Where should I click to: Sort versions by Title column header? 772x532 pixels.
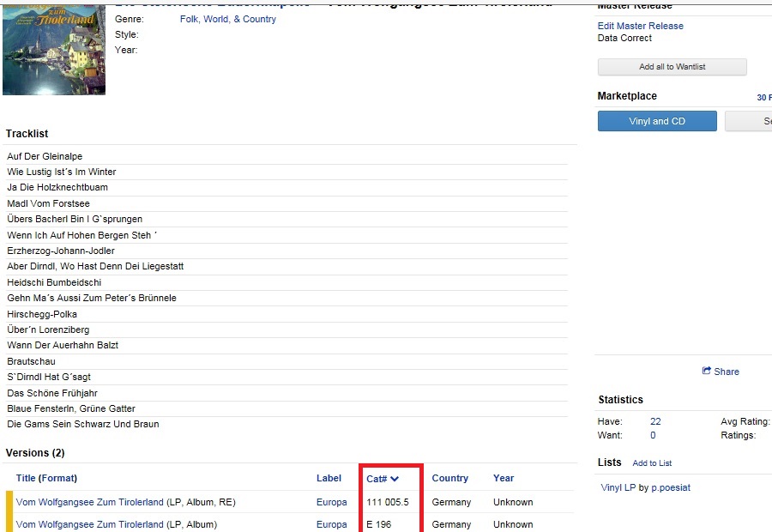[26, 478]
